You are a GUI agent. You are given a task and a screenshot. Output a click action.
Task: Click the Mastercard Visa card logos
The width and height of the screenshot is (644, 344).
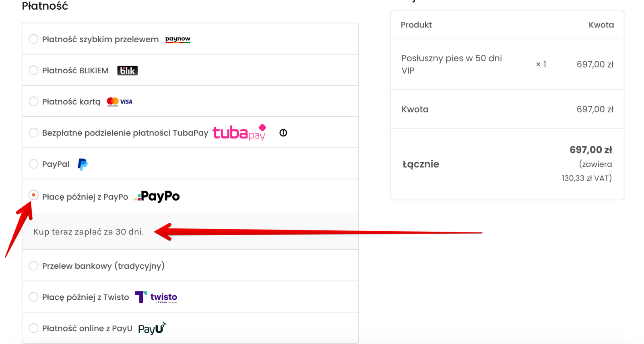click(x=120, y=102)
